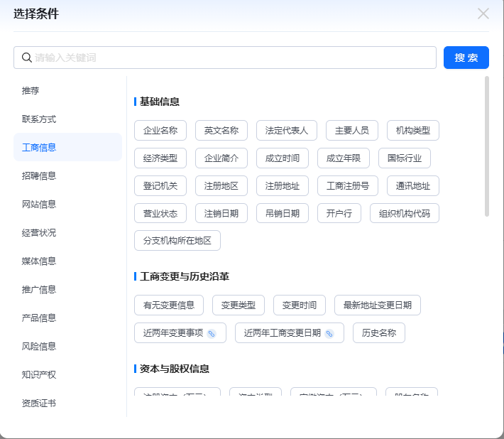The height and width of the screenshot is (439, 504).
Task: Click link icon beside 近两年工商变更日期
Action: click(329, 333)
